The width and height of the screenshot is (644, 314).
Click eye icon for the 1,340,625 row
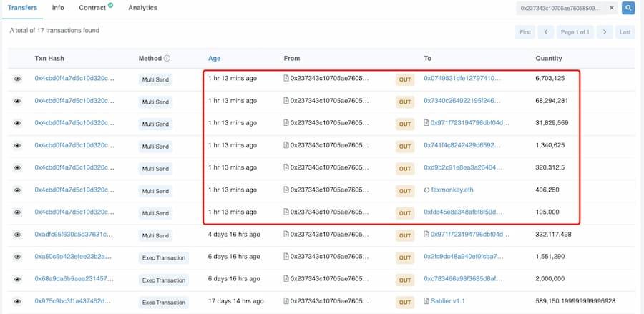coord(17,145)
